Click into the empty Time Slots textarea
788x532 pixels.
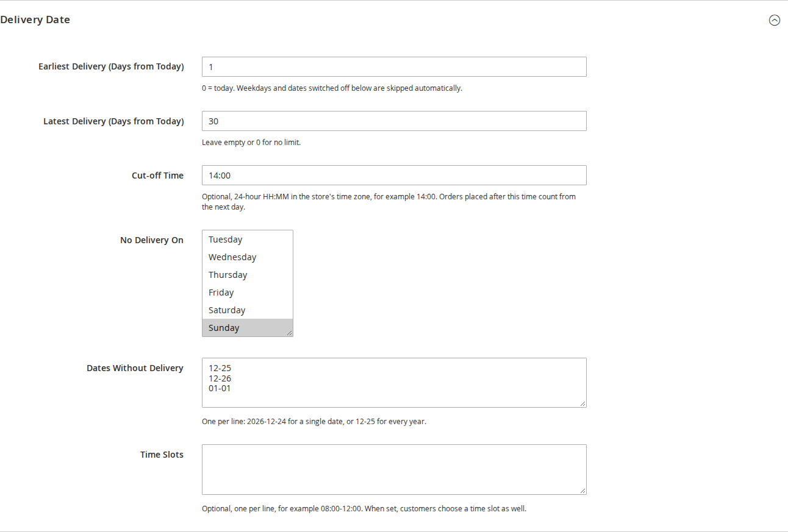click(x=394, y=469)
